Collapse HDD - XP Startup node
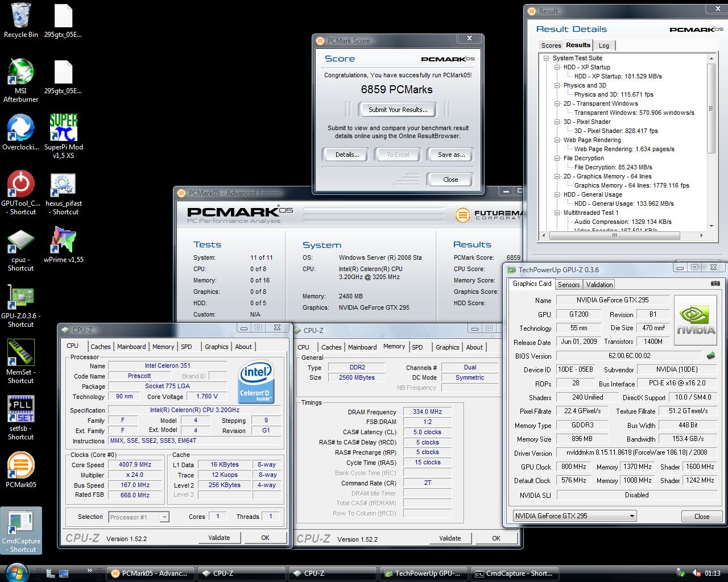This screenshot has width=728, height=582. pyautogui.click(x=557, y=67)
